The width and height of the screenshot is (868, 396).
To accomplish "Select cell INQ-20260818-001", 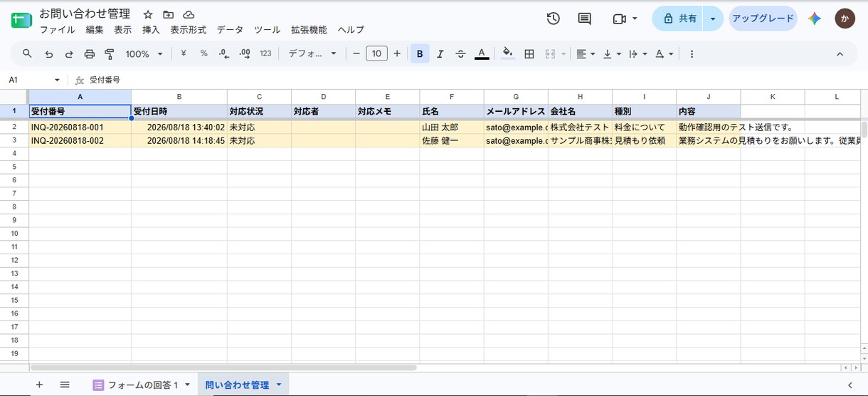I will tap(80, 127).
